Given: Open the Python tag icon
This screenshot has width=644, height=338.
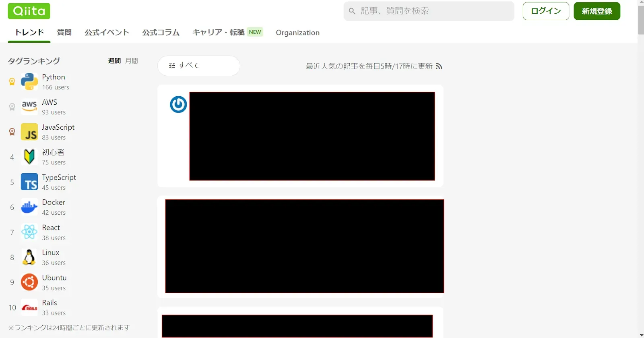Looking at the screenshot, I should click(29, 81).
